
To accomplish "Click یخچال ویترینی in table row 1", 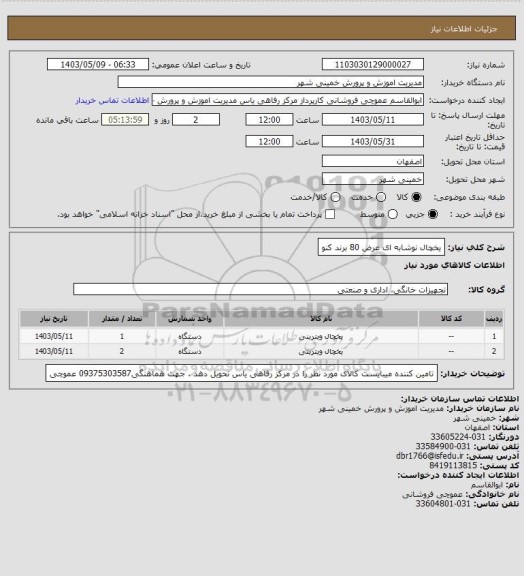I will pos(321,336).
